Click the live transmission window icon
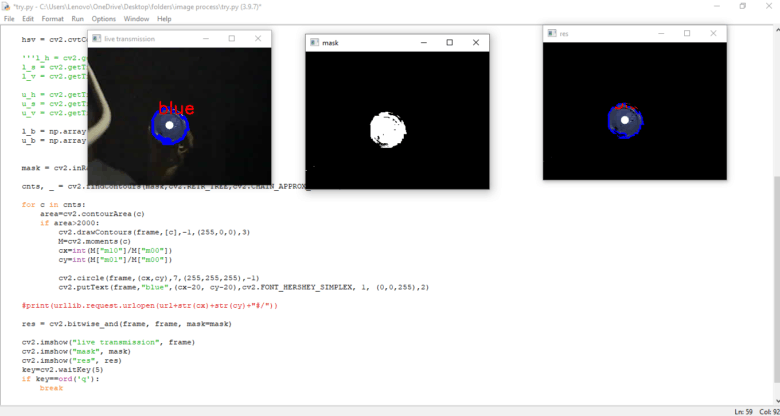This screenshot has height=416, width=780. [x=97, y=38]
